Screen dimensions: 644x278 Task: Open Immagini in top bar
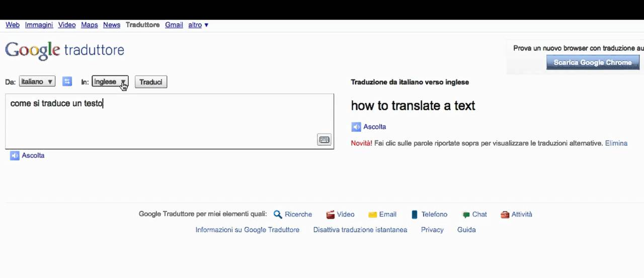(39, 25)
